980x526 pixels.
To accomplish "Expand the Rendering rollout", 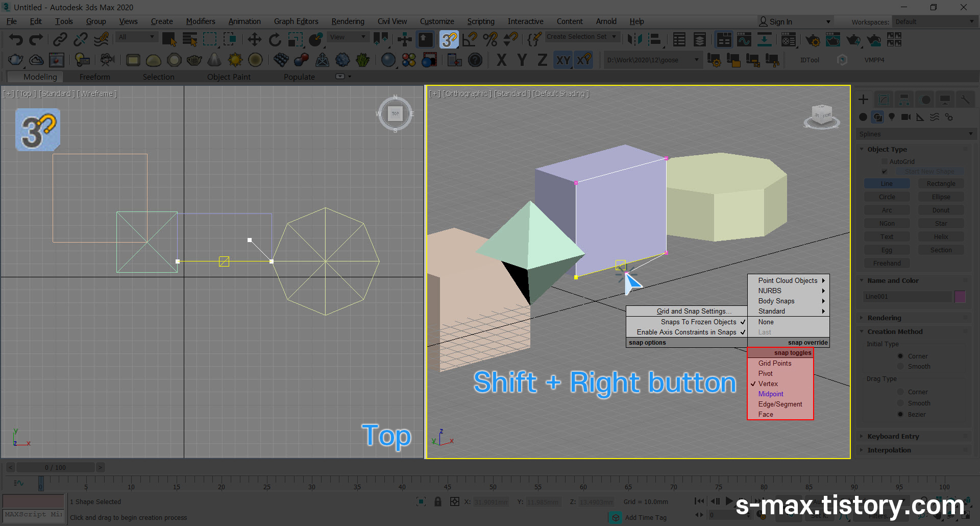I will [x=884, y=318].
